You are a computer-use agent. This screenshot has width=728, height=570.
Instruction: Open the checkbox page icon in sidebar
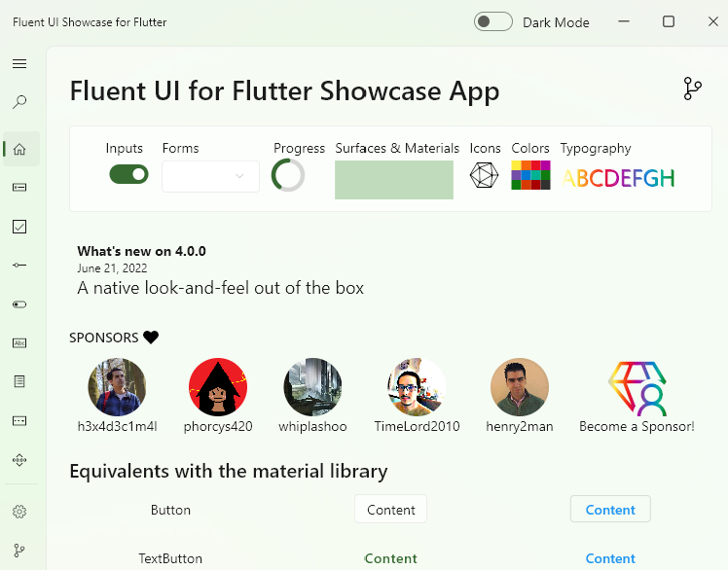pos(19,227)
